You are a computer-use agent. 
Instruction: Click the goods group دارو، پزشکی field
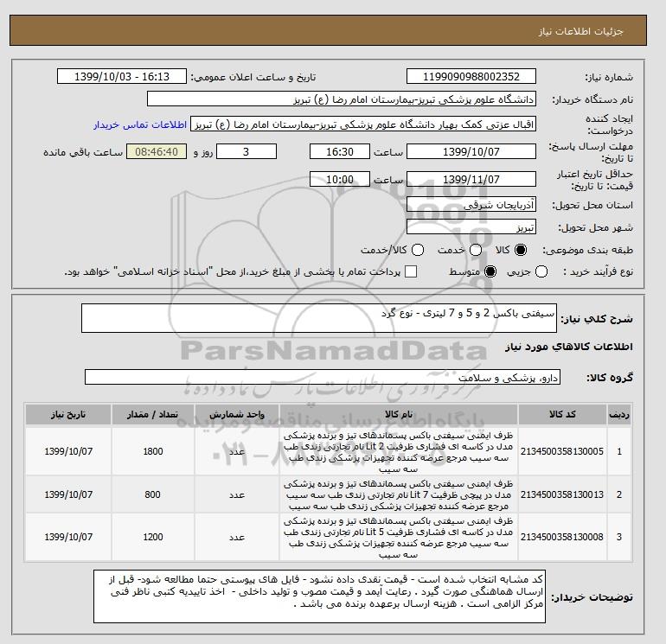point(323,377)
